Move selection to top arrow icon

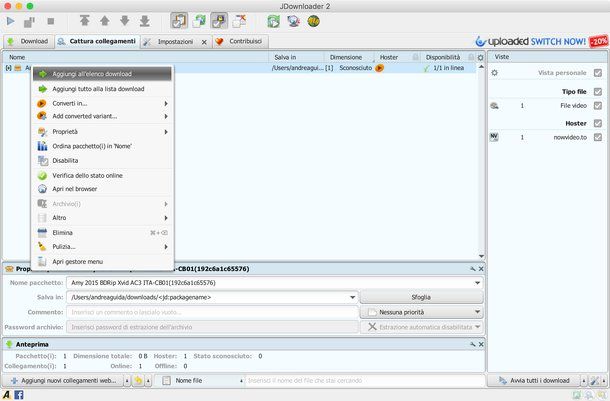coord(84,21)
